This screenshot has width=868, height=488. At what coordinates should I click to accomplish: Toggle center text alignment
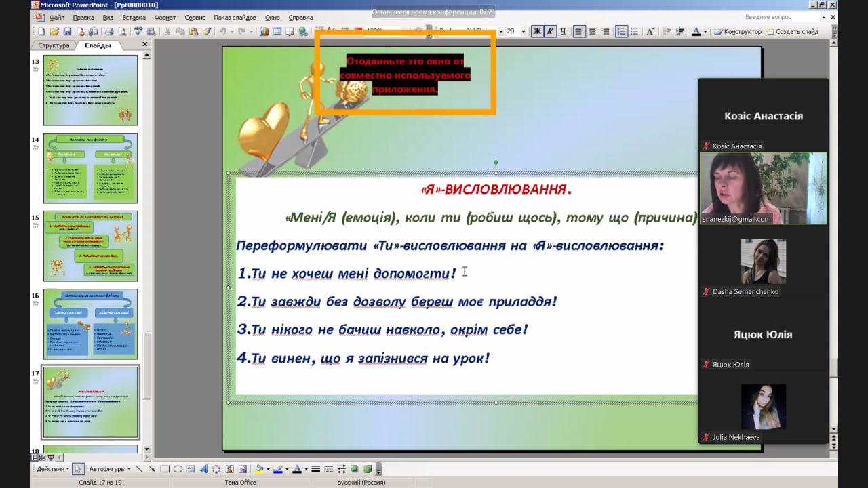(592, 31)
